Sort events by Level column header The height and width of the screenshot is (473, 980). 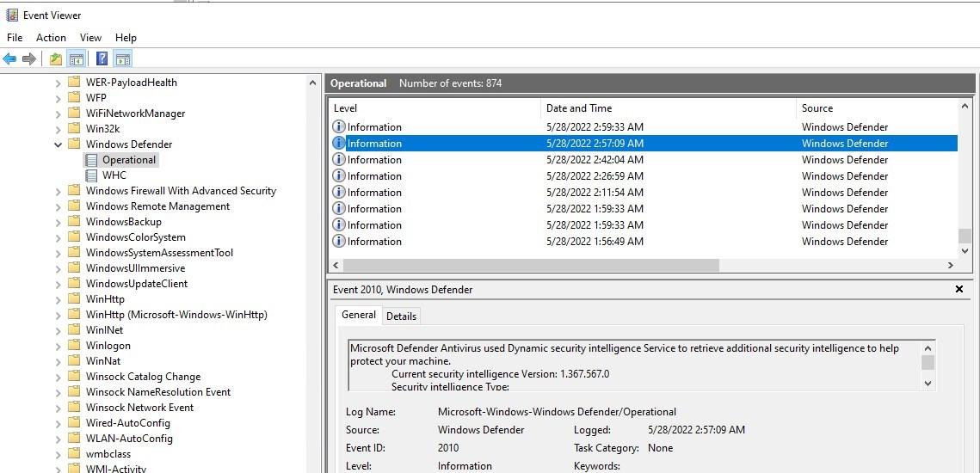coord(435,108)
